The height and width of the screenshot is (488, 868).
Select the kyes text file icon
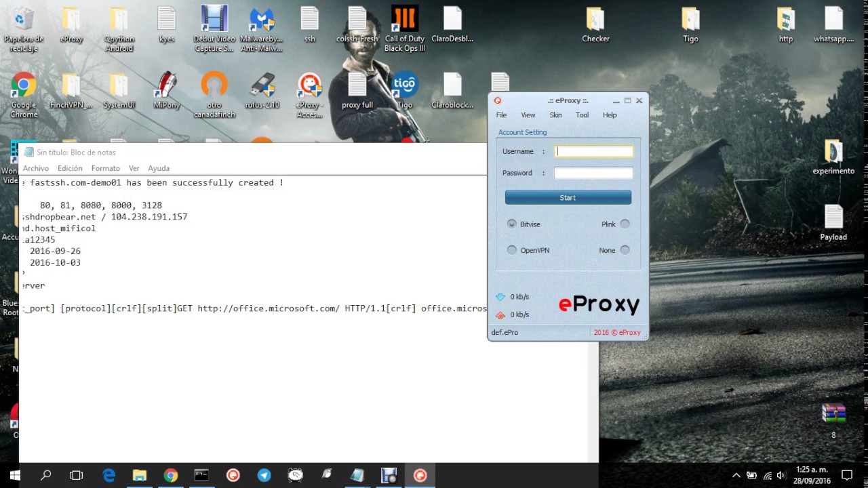click(x=167, y=26)
